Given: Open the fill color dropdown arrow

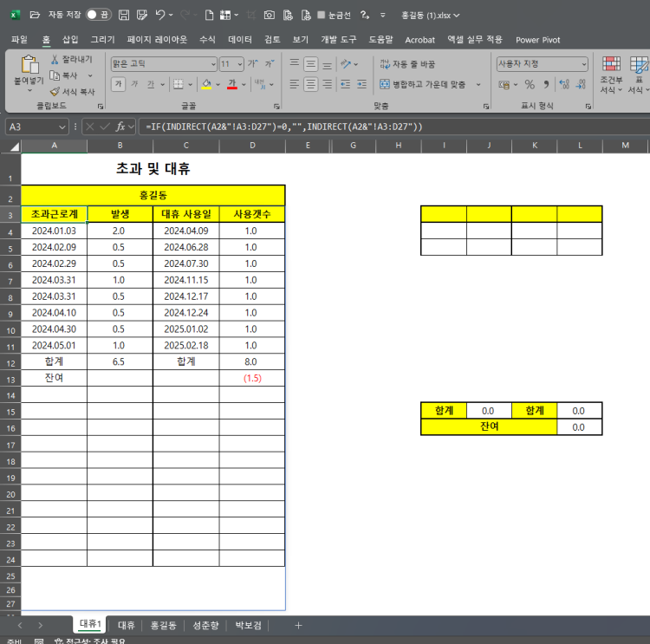Looking at the screenshot, I should pyautogui.click(x=218, y=85).
